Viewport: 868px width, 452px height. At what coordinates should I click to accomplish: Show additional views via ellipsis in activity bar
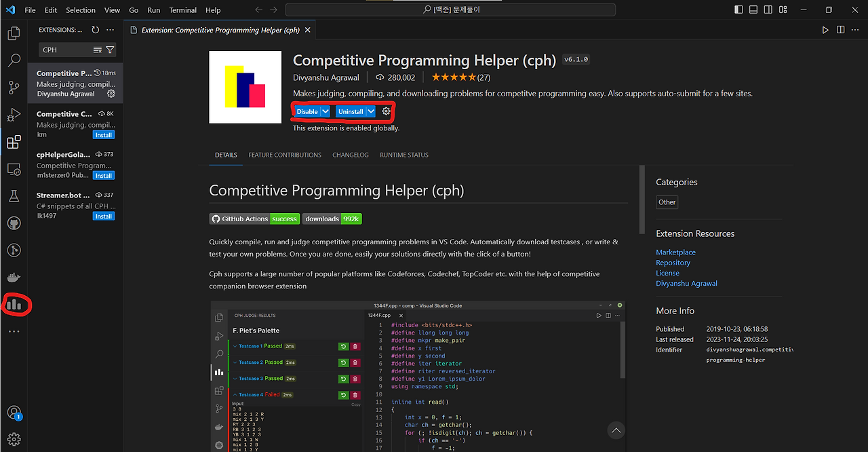pyautogui.click(x=14, y=332)
